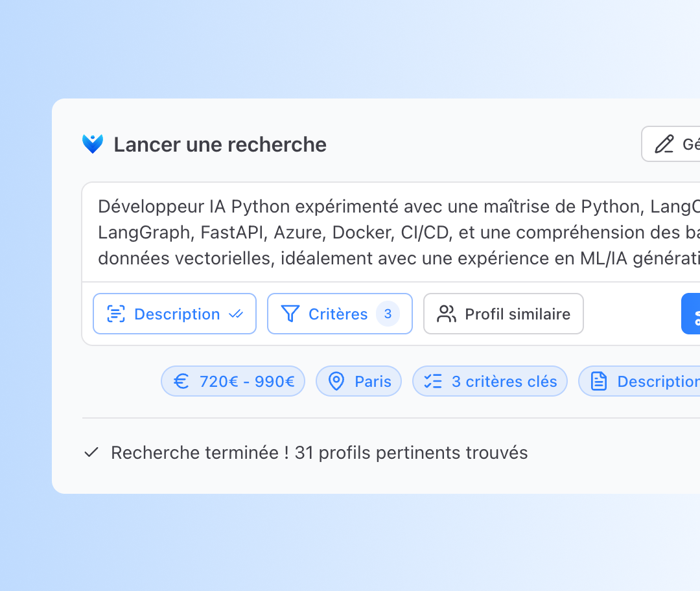700x591 pixels.
Task: Select the Profil similaire button
Action: click(504, 314)
